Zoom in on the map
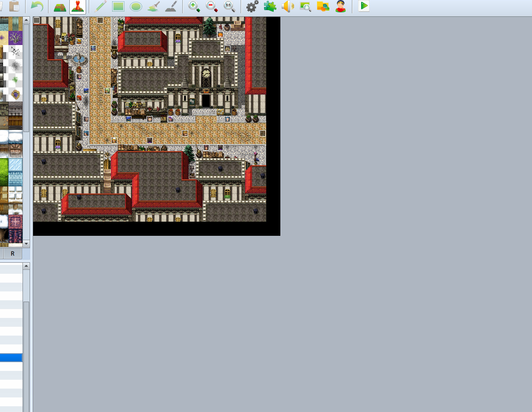The image size is (532, 412). tap(194, 6)
